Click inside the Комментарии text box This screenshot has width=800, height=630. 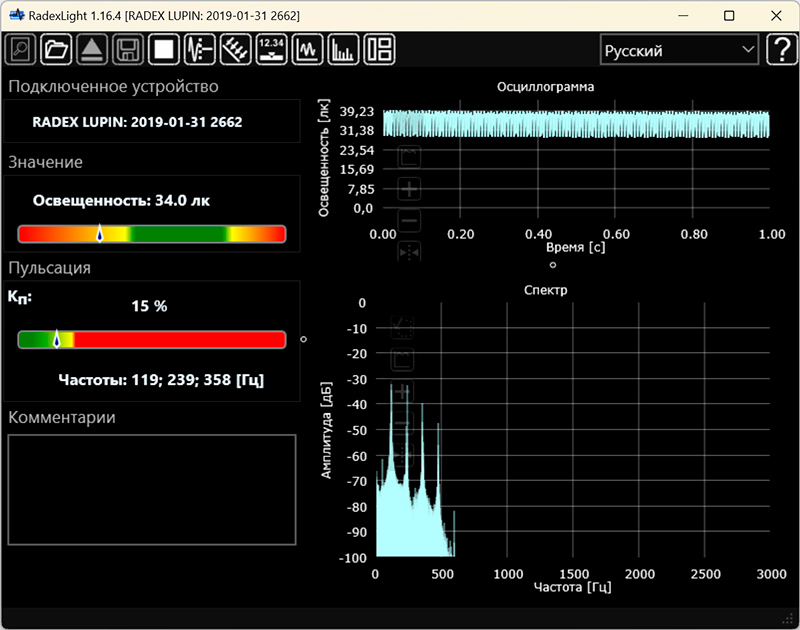click(152, 489)
